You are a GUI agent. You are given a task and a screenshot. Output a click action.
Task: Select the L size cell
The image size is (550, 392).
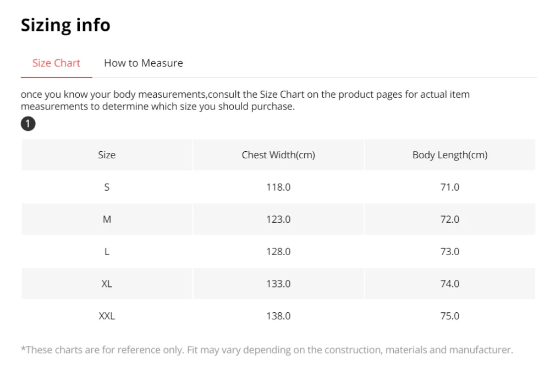(107, 252)
